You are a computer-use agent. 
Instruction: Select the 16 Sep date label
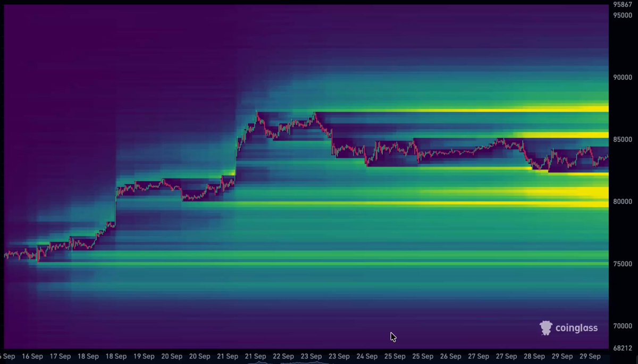tap(32, 357)
